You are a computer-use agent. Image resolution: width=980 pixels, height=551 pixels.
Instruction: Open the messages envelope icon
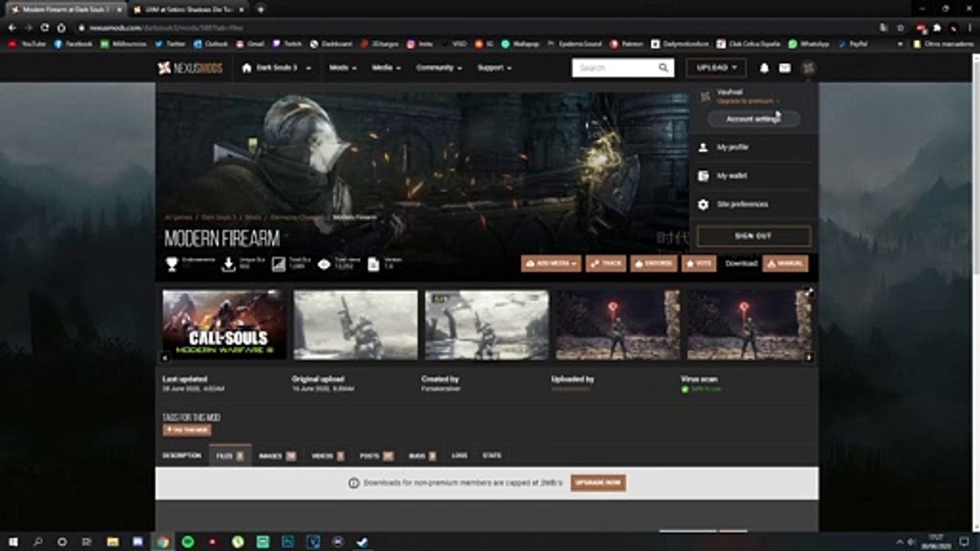pyautogui.click(x=785, y=68)
